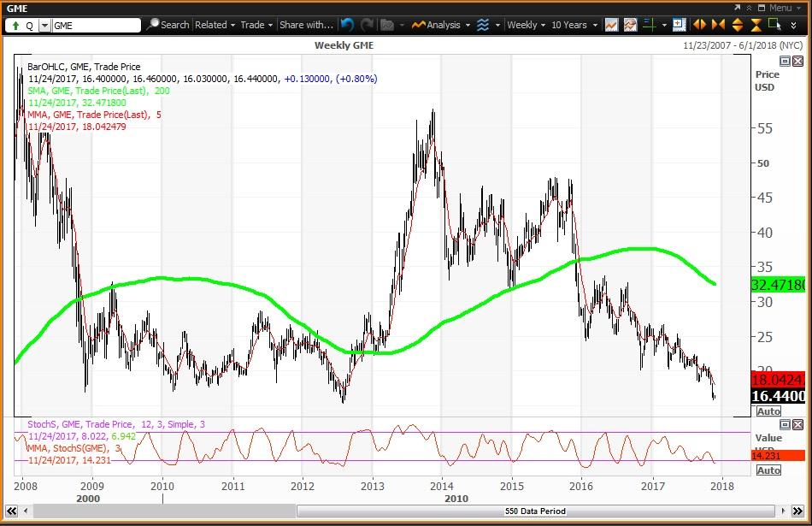Image resolution: width=812 pixels, height=526 pixels.
Task: Select the SMA 200 legend label
Action: [99, 91]
